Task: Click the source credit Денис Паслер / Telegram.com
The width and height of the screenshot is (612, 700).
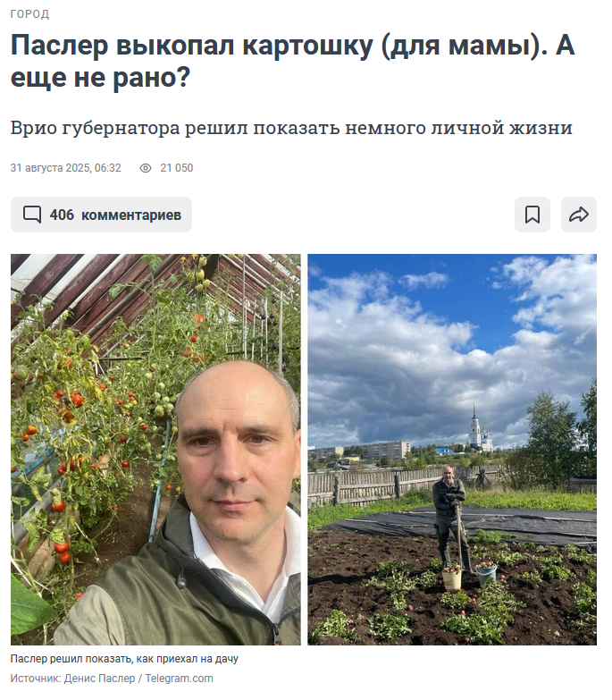Action: [x=138, y=679]
